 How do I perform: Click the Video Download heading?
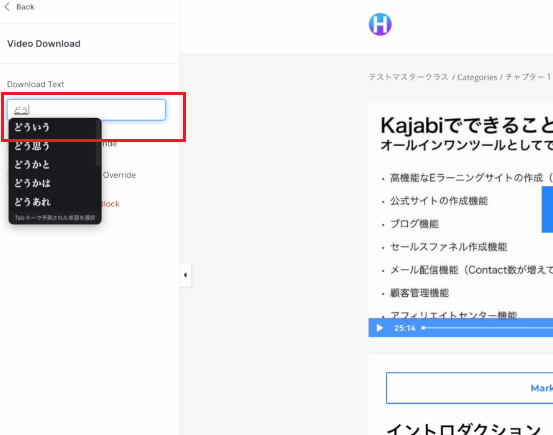44,44
